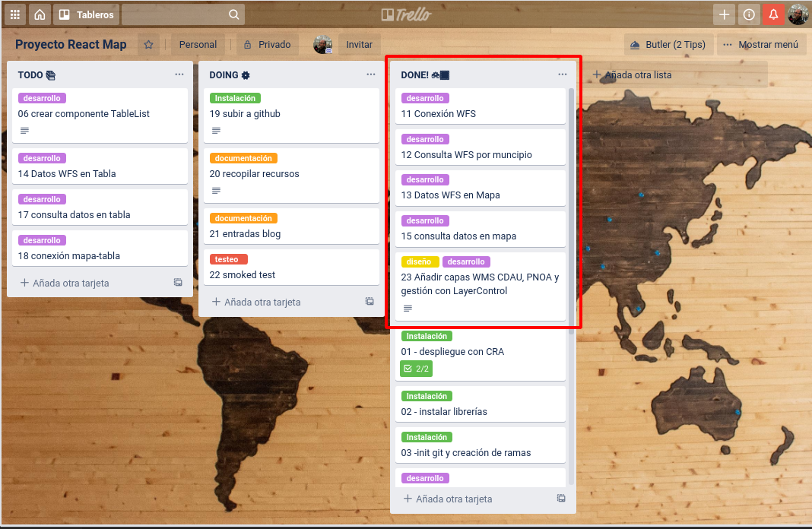
Task: Click the Invitar button
Action: (x=359, y=44)
